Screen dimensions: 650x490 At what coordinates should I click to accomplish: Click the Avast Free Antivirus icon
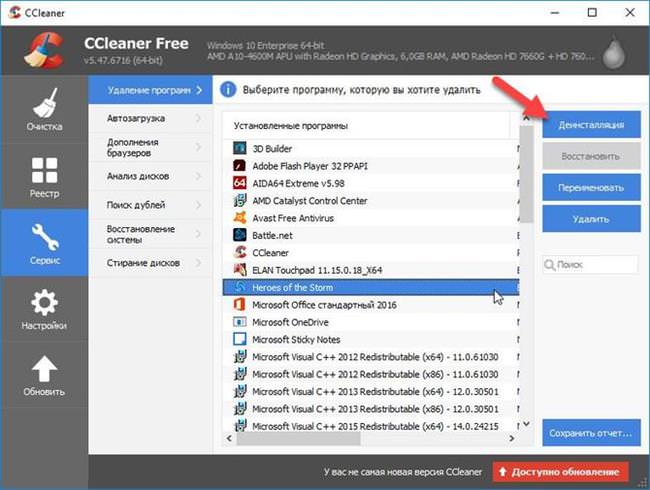(240, 218)
